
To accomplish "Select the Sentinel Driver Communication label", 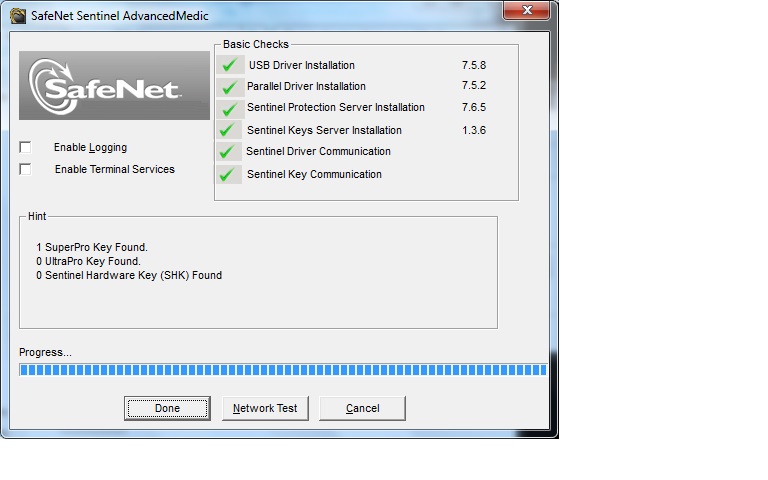I will tap(318, 151).
